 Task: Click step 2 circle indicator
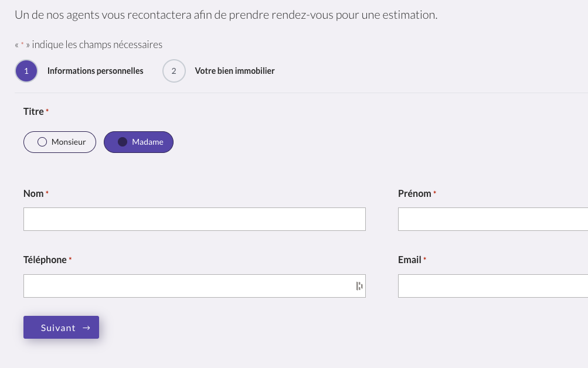click(x=174, y=71)
